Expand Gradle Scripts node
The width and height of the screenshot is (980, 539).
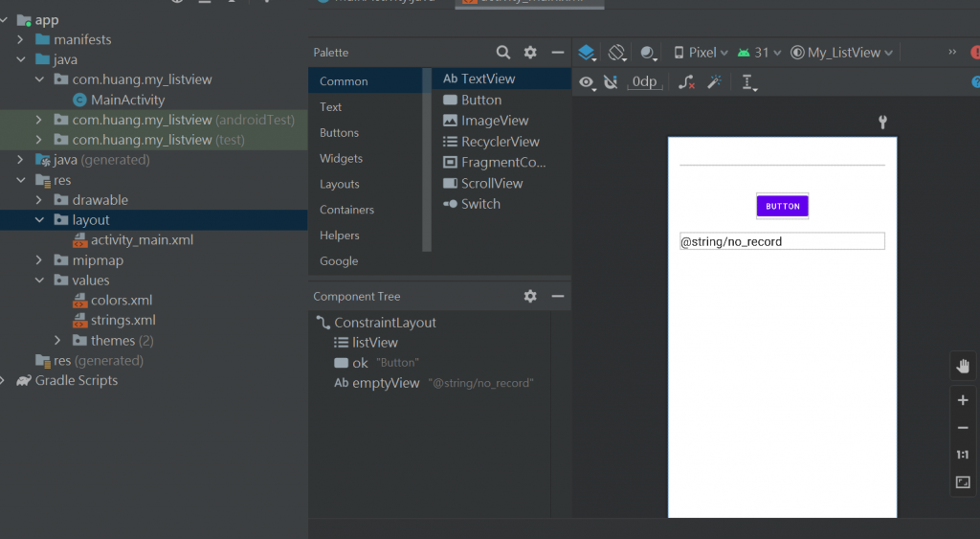(x=4, y=380)
